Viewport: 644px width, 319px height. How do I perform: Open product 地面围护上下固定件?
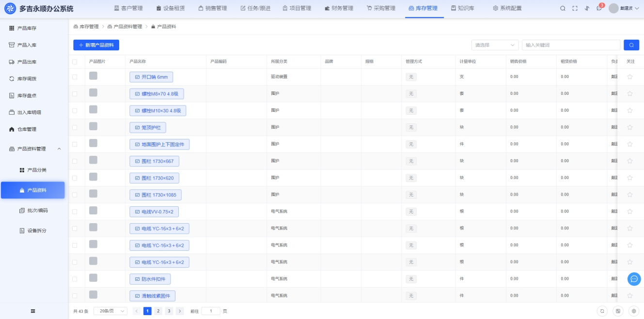159,144
